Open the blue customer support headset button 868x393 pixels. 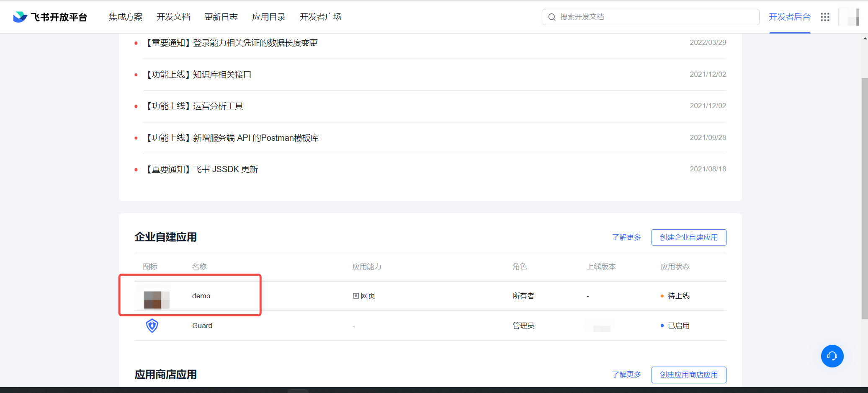(832, 356)
